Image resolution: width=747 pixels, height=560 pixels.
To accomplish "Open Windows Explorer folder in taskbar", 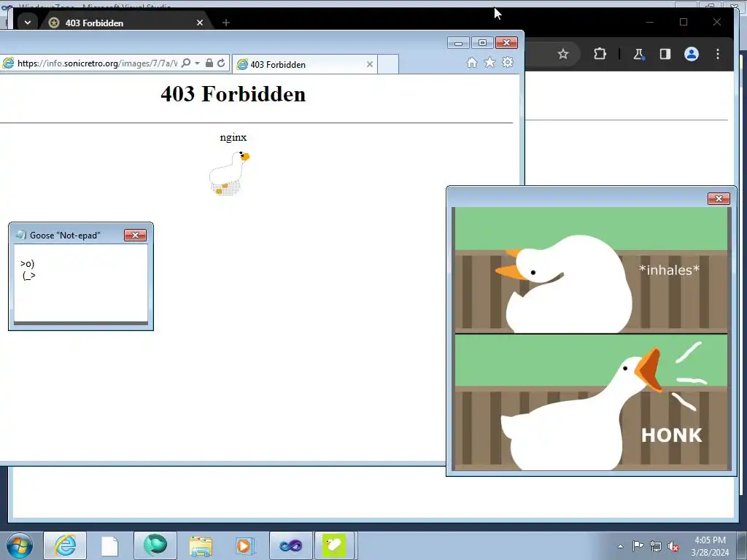I will click(201, 545).
